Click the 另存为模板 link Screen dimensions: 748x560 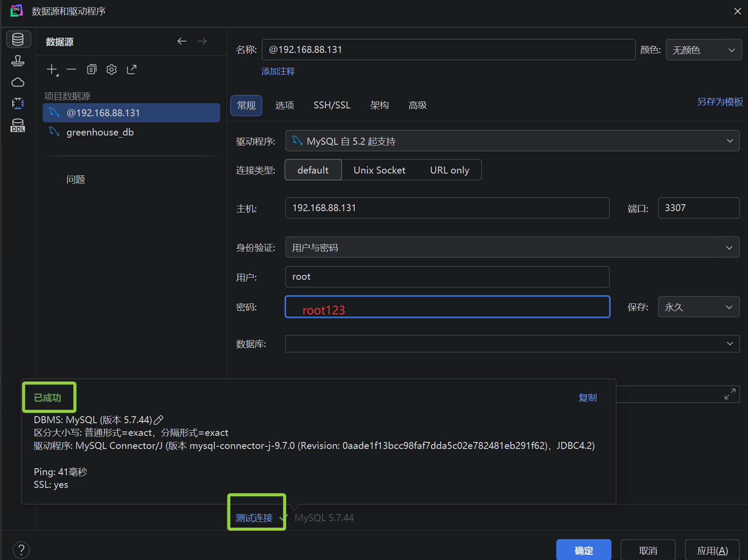coord(720,102)
